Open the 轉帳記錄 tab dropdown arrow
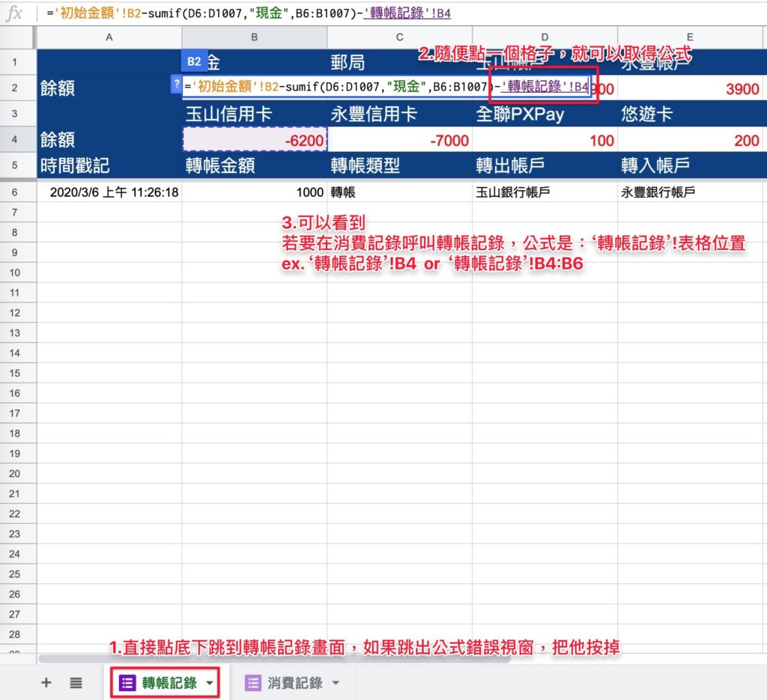The width and height of the screenshot is (767, 700). coord(210,682)
